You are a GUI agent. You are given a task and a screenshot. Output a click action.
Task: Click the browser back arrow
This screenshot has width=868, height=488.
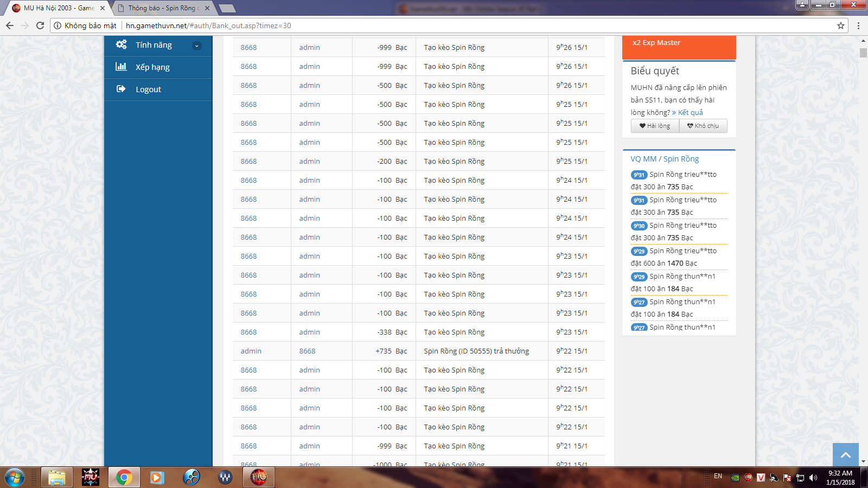pyautogui.click(x=10, y=25)
